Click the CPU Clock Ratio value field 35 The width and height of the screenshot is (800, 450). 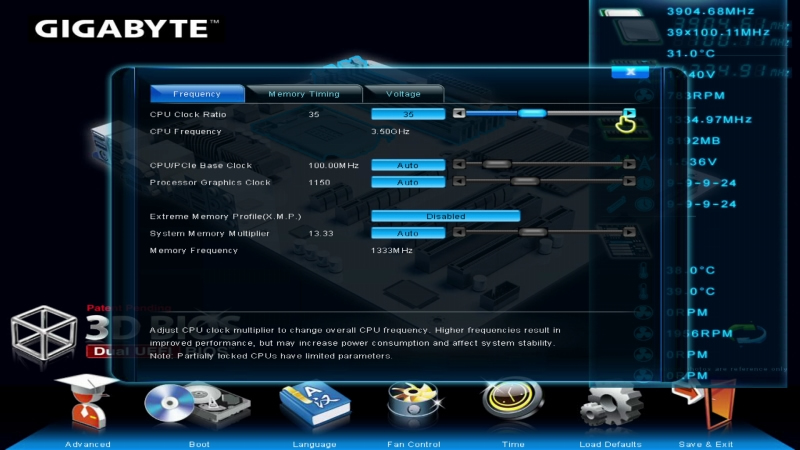[408, 114]
